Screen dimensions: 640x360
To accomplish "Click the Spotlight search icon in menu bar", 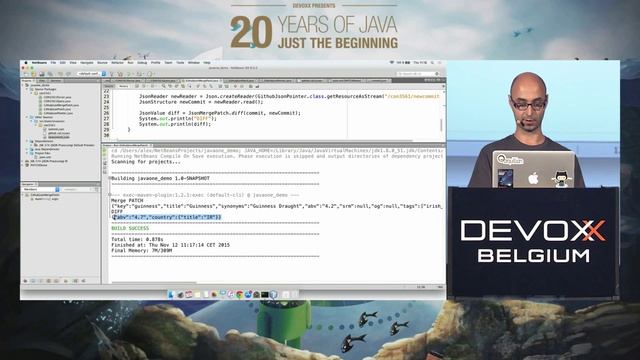I will tap(433, 62).
